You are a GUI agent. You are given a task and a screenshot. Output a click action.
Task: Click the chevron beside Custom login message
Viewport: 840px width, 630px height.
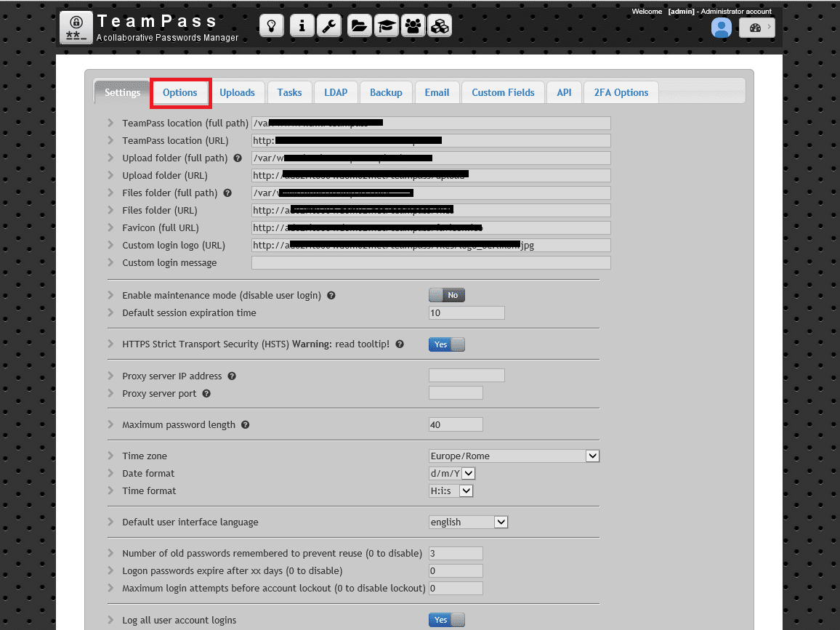point(110,262)
